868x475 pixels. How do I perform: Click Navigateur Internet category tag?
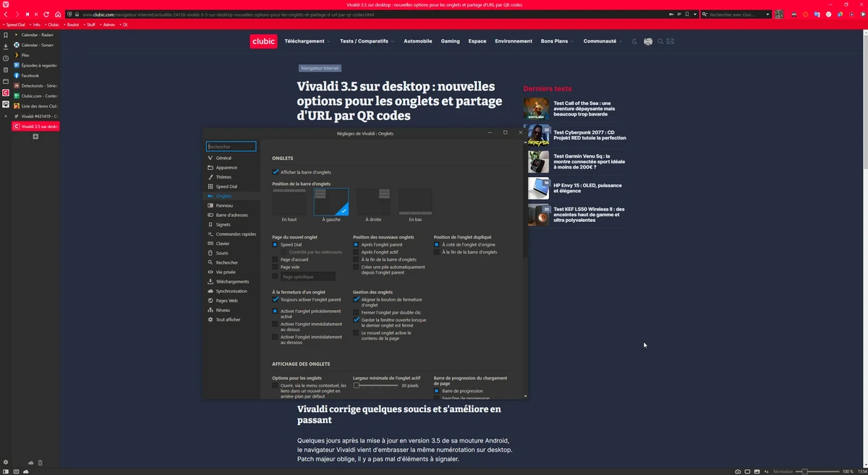pos(320,68)
